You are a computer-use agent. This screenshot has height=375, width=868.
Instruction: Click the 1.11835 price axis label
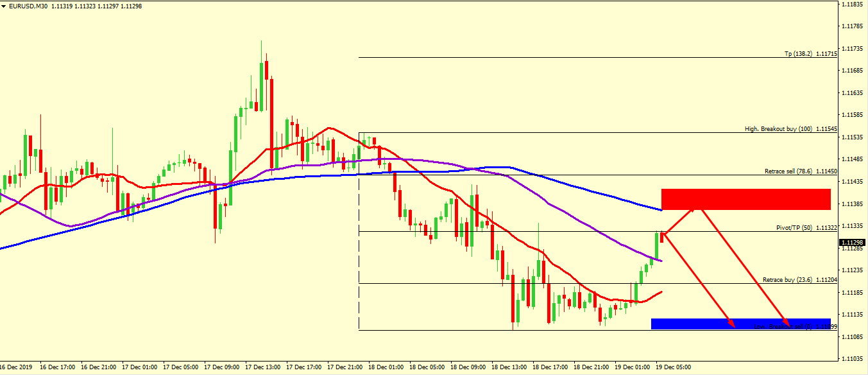[853, 4]
